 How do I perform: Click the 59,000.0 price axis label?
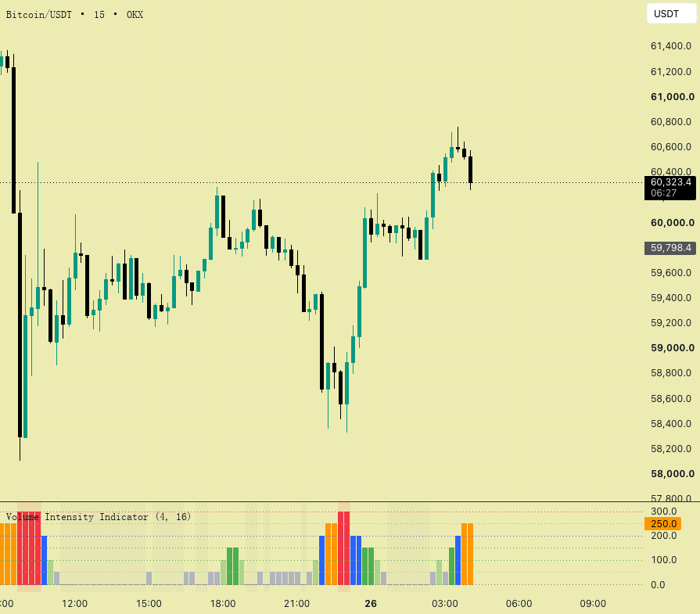(673, 348)
